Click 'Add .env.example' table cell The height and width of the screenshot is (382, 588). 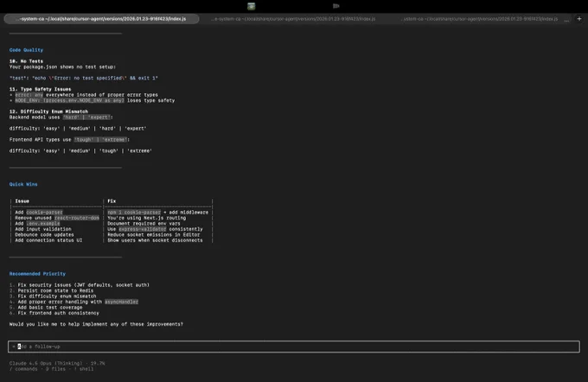[x=37, y=224]
